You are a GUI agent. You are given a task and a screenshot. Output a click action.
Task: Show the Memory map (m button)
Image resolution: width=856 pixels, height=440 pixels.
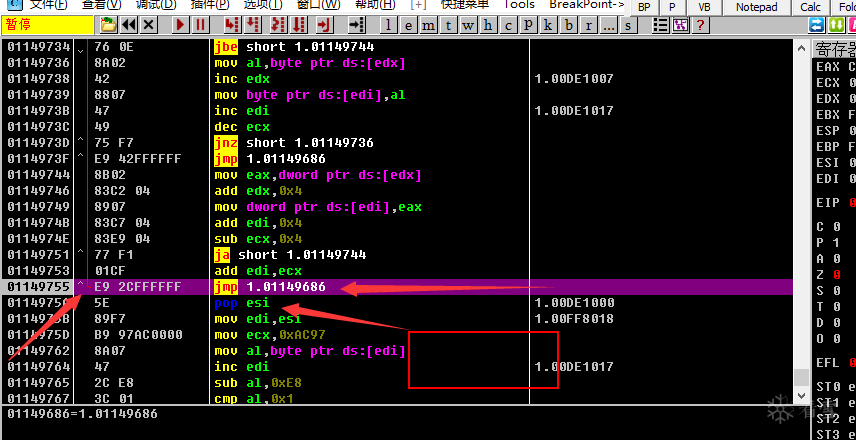click(429, 25)
